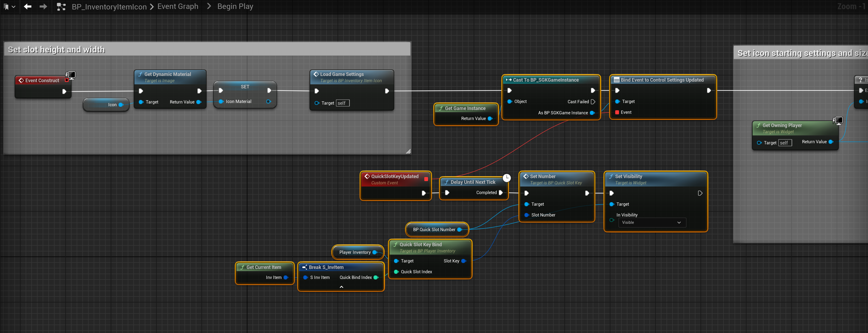868x333 pixels.
Task: Open the bookmarks dropdown in the header
Action: pyautogui.click(x=9, y=6)
